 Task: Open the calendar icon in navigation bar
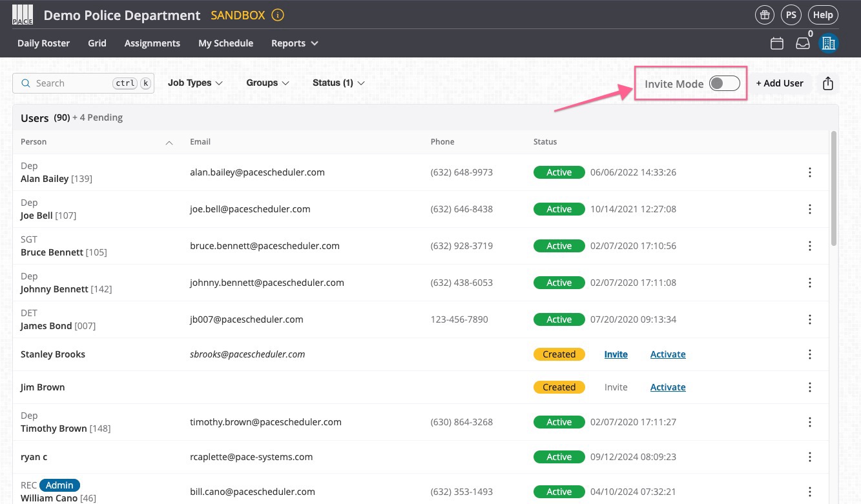777,43
